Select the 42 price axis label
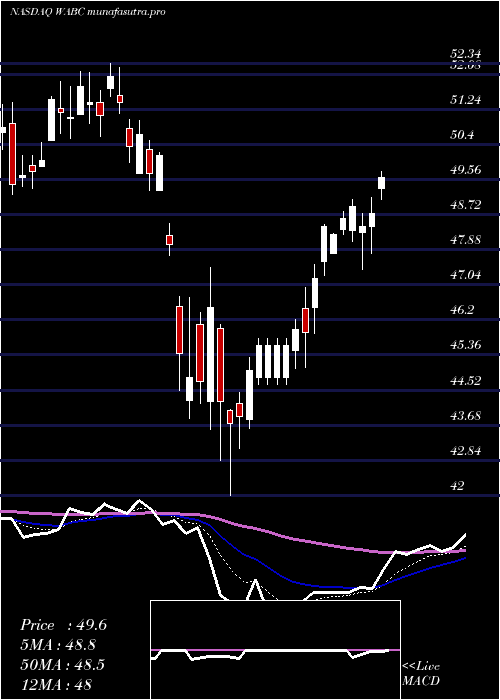This screenshot has width=500, height=700. 457,485
